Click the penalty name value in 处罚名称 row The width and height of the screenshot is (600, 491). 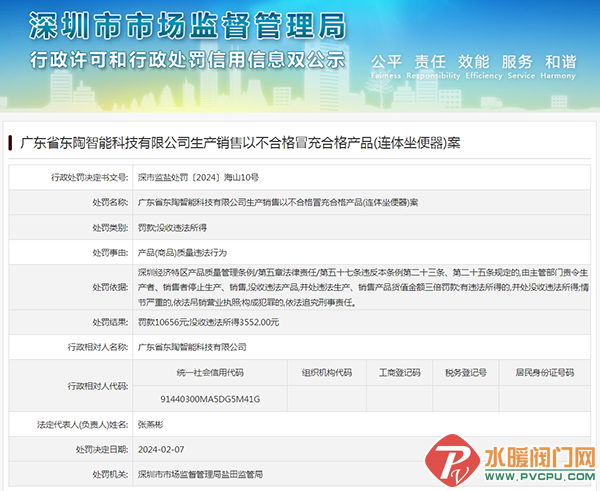click(x=278, y=202)
